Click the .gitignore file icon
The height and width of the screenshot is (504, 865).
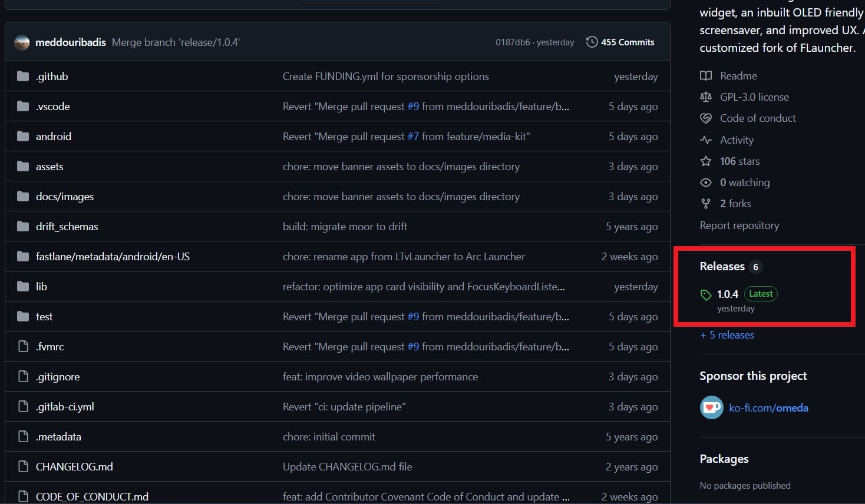[23, 377]
